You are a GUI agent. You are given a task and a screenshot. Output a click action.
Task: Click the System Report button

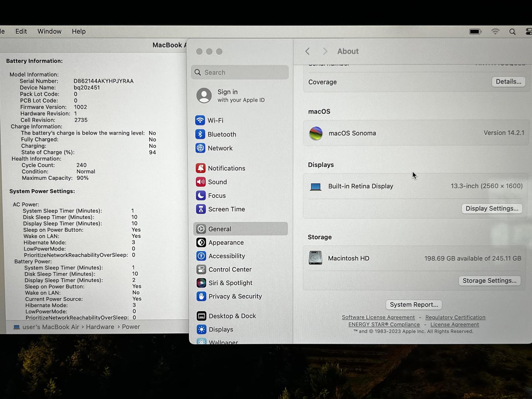pyautogui.click(x=414, y=304)
